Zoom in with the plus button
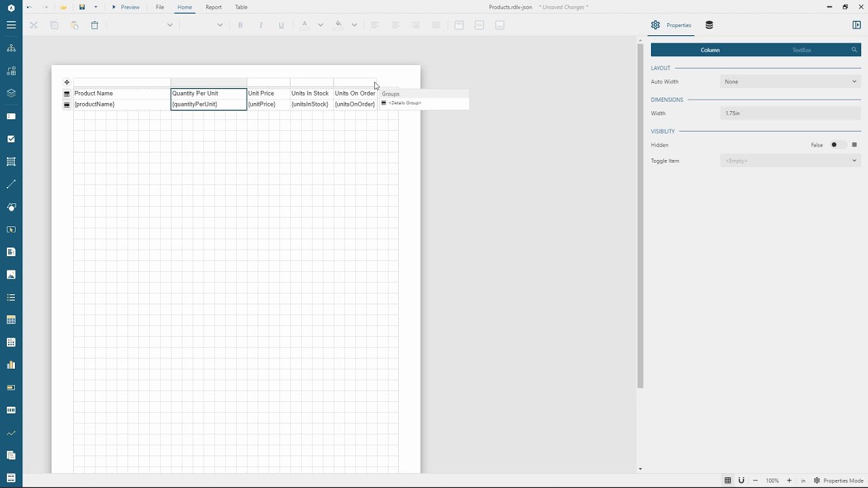868x488 pixels. 789,481
